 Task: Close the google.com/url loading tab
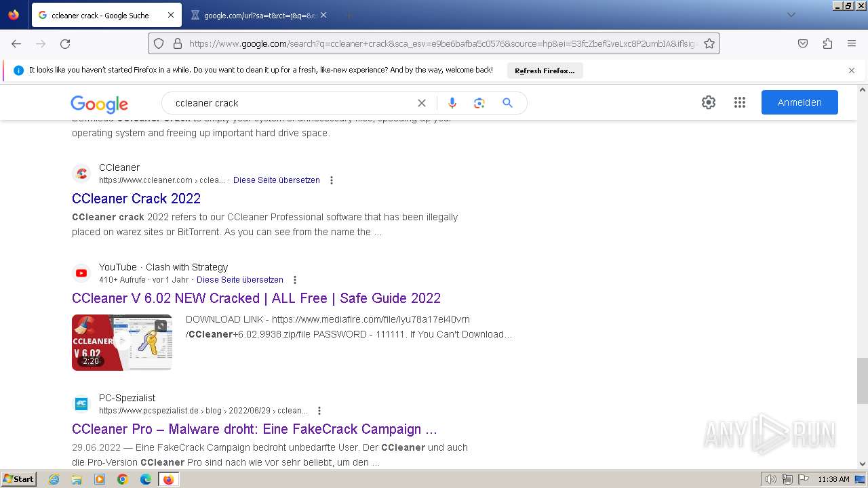323,15
